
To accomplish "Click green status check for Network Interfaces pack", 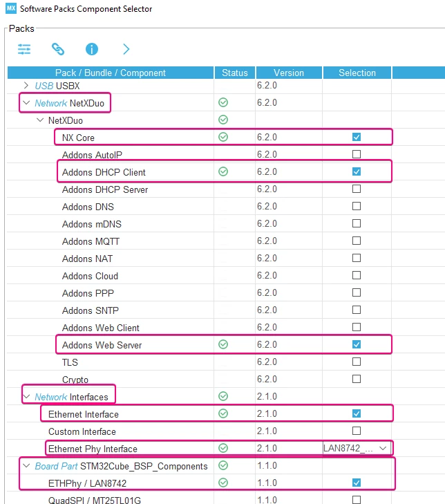I will [223, 396].
